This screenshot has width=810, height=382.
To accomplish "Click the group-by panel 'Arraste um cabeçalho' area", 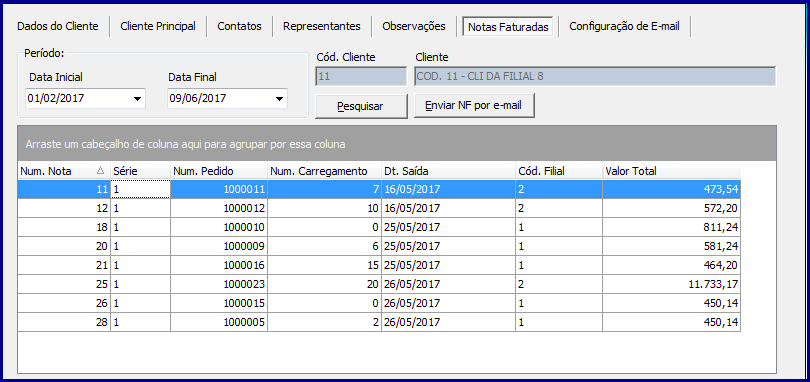I will pyautogui.click(x=397, y=144).
